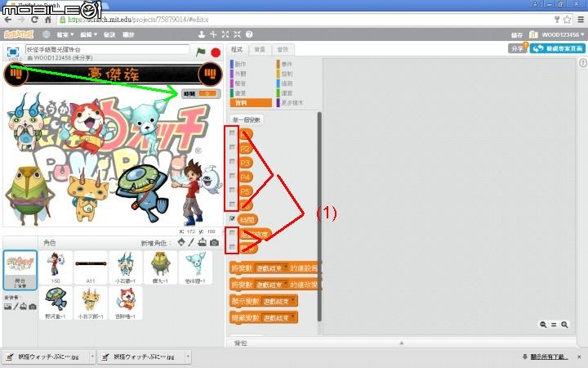Click the browser back arrow
Image resolution: width=588 pixels, height=368 pixels.
click(x=8, y=20)
